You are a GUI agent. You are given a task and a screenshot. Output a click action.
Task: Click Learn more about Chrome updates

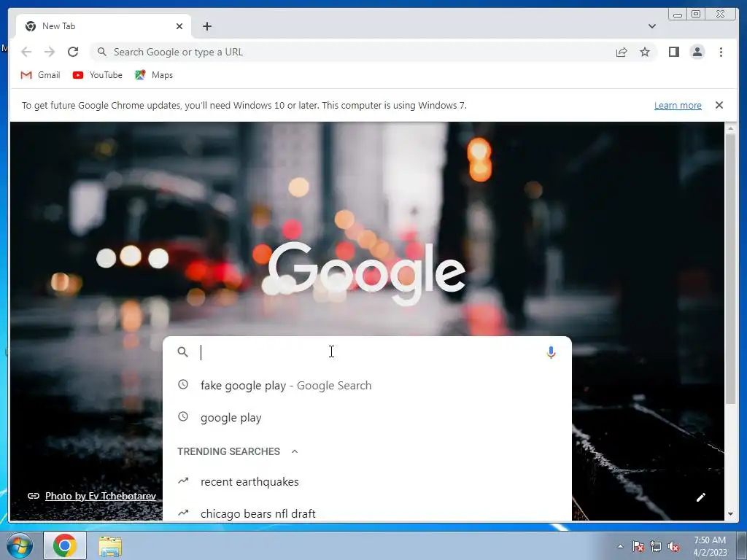coord(678,105)
